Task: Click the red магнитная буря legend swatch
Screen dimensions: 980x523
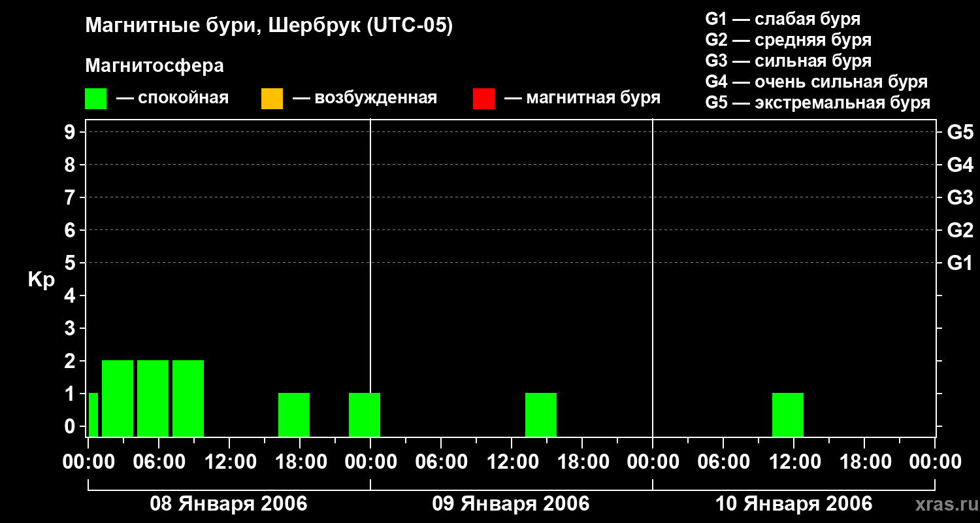Action: [x=483, y=99]
